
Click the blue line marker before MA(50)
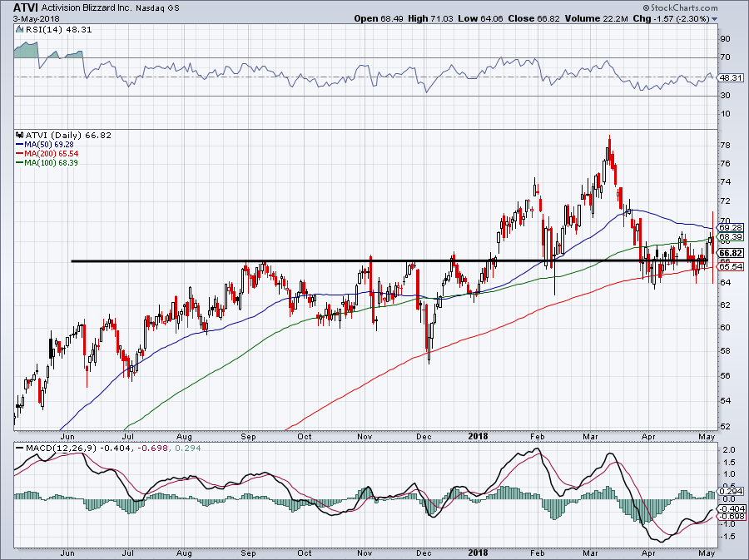coord(20,144)
